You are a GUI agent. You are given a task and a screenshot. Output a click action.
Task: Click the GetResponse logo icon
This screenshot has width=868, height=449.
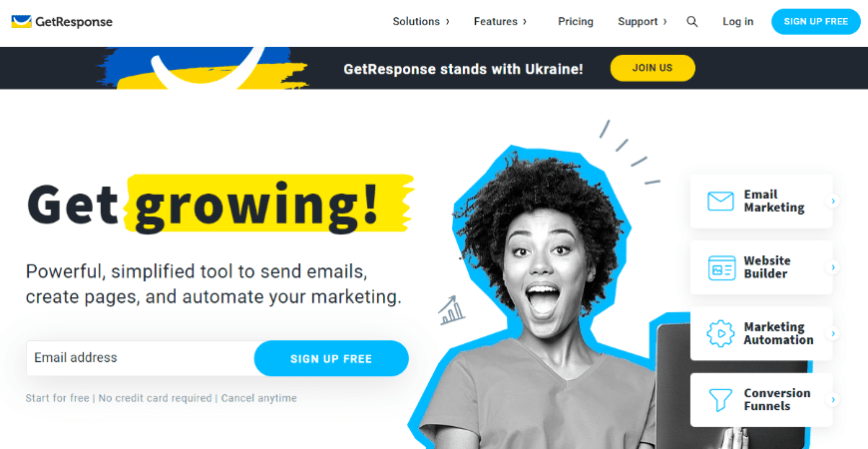[21, 22]
